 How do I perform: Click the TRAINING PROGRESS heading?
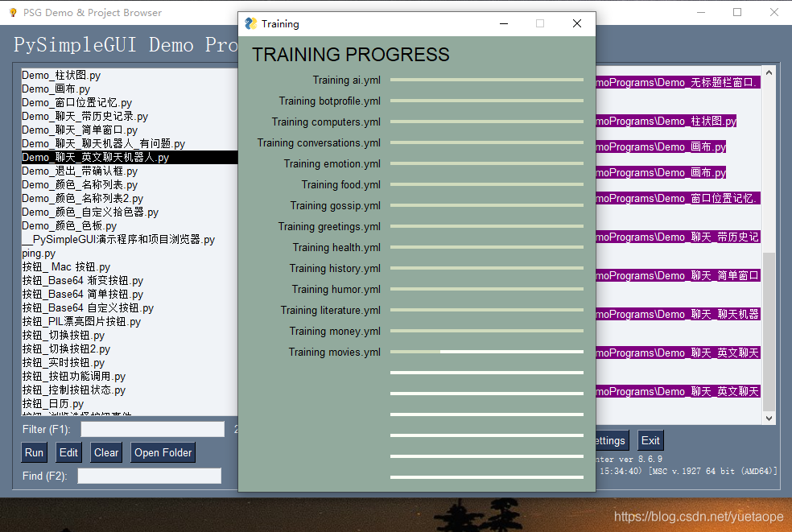tap(351, 55)
